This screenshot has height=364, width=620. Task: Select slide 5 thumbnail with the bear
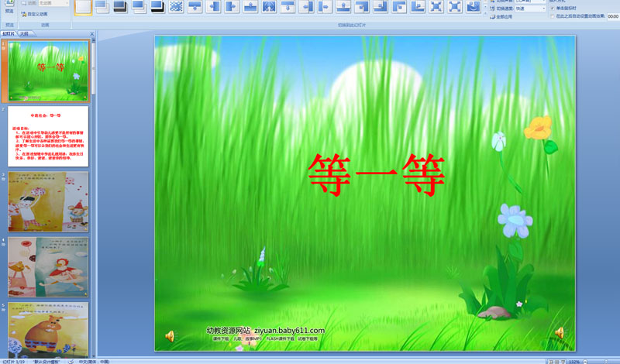pyautogui.click(x=48, y=331)
